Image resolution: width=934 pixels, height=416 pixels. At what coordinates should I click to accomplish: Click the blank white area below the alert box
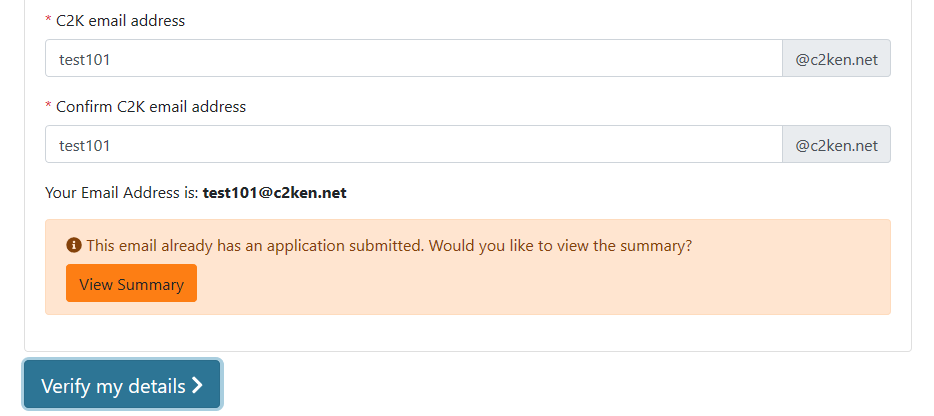coord(468,333)
